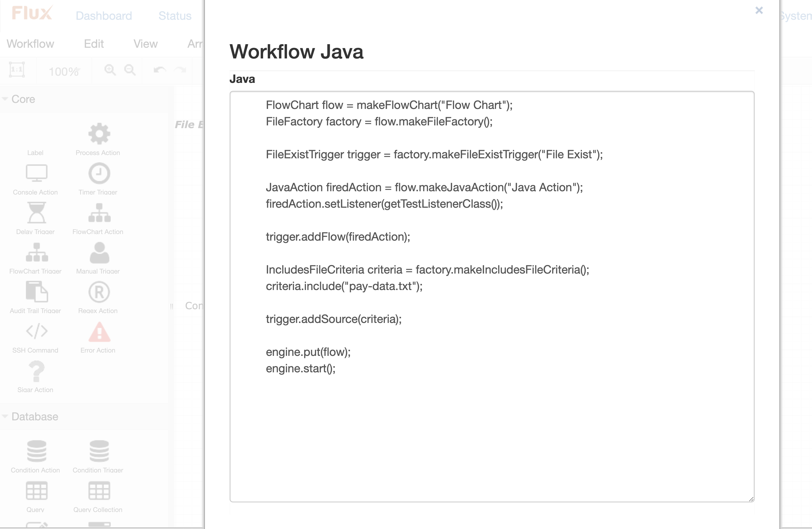Image resolution: width=812 pixels, height=529 pixels.
Task: Click the 'engine.put(flow);' code line
Action: [308, 352]
